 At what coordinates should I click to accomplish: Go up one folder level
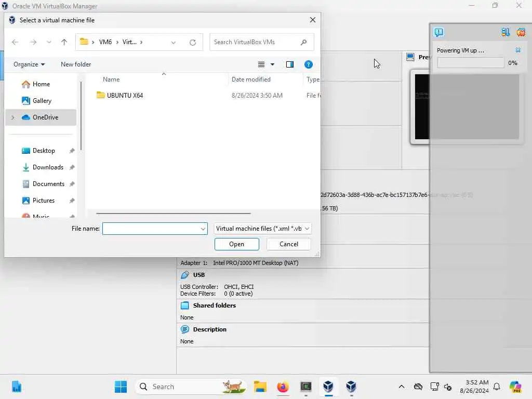pyautogui.click(x=64, y=42)
